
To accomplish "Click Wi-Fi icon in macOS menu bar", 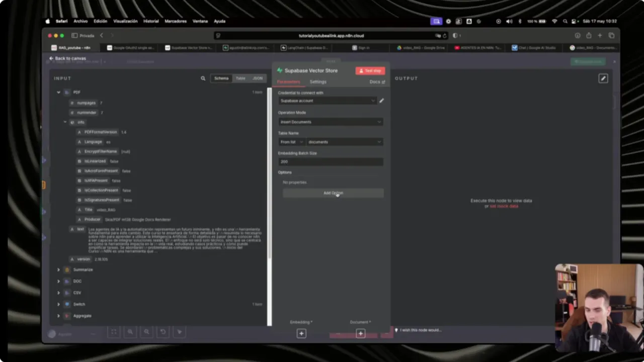I will [554, 21].
